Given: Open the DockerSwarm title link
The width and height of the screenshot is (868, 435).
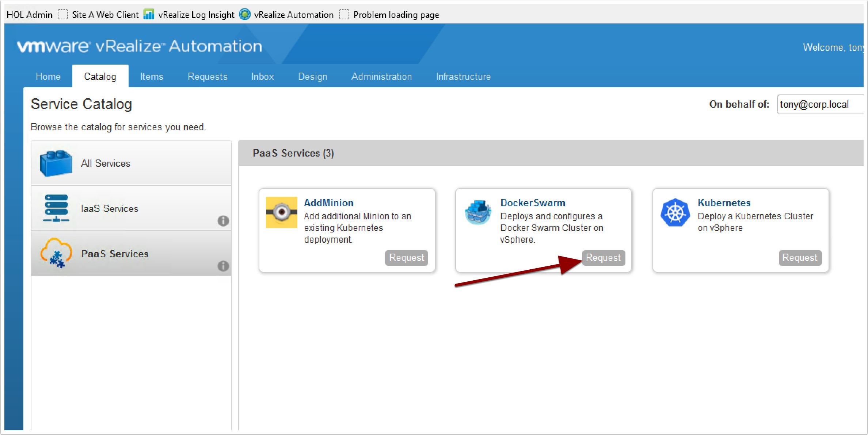Looking at the screenshot, I should click(533, 203).
